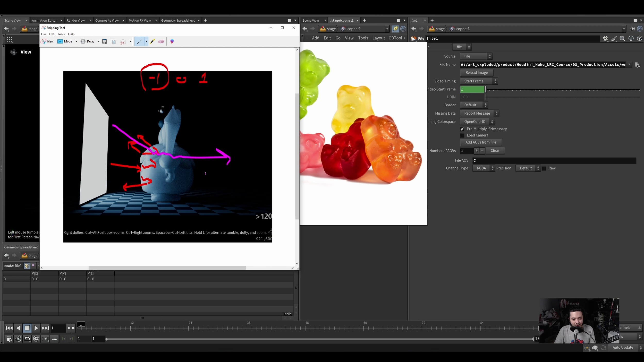Image resolution: width=644 pixels, height=362 pixels.
Task: Toggle Pre-Multiply if Necessary checkbox
Action: pyautogui.click(x=462, y=129)
